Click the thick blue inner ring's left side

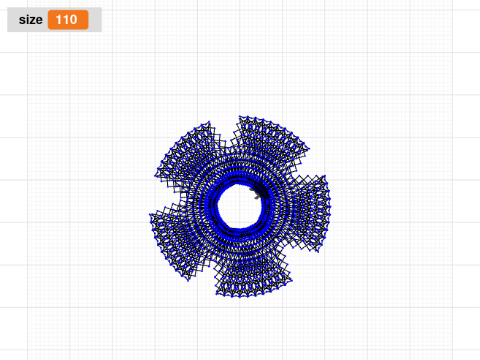click(x=213, y=207)
